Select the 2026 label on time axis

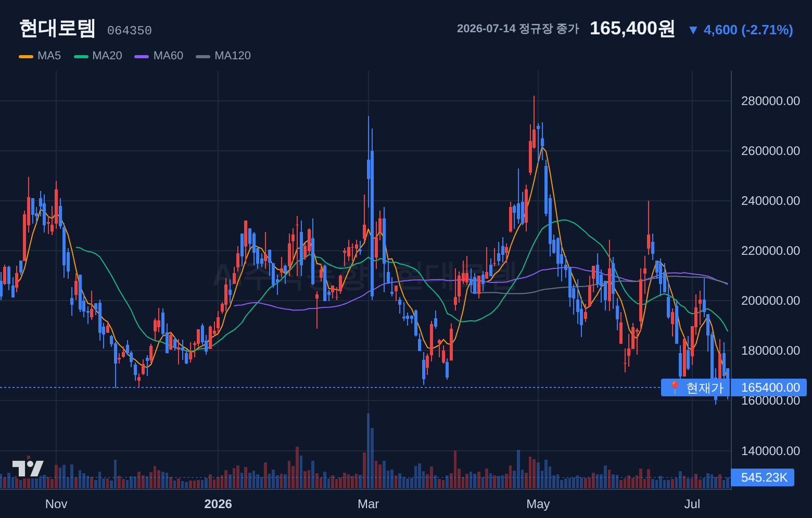click(218, 504)
